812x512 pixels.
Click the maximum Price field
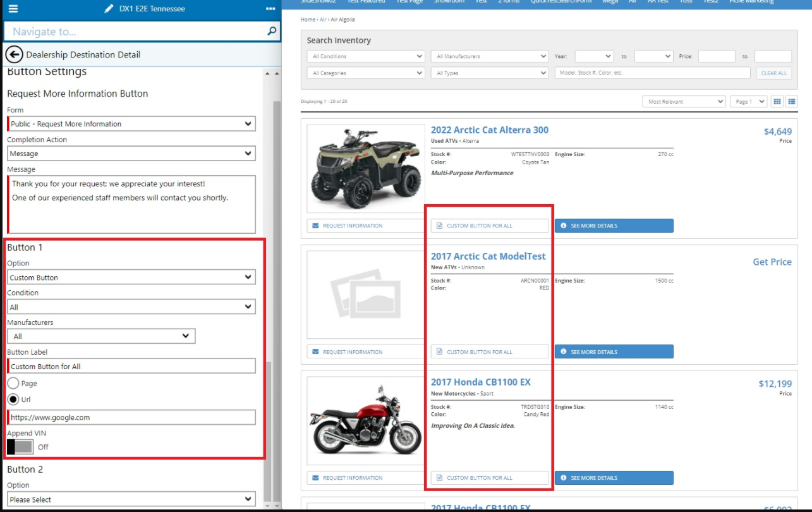pyautogui.click(x=773, y=56)
